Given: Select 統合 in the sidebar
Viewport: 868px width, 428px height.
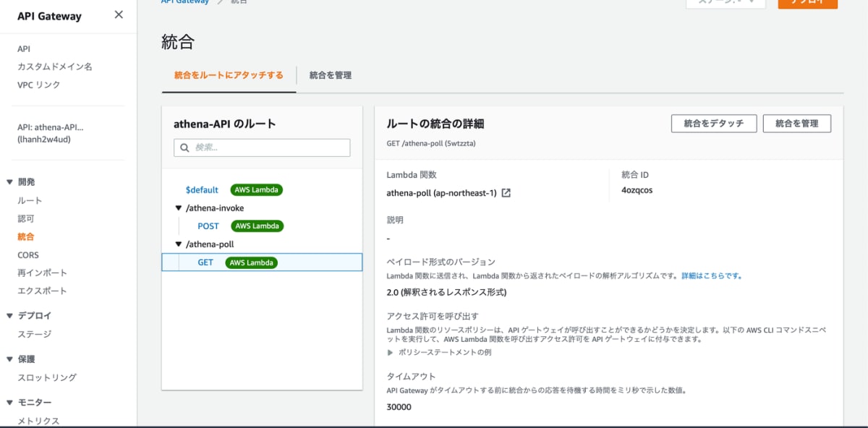Looking at the screenshot, I should [26, 236].
